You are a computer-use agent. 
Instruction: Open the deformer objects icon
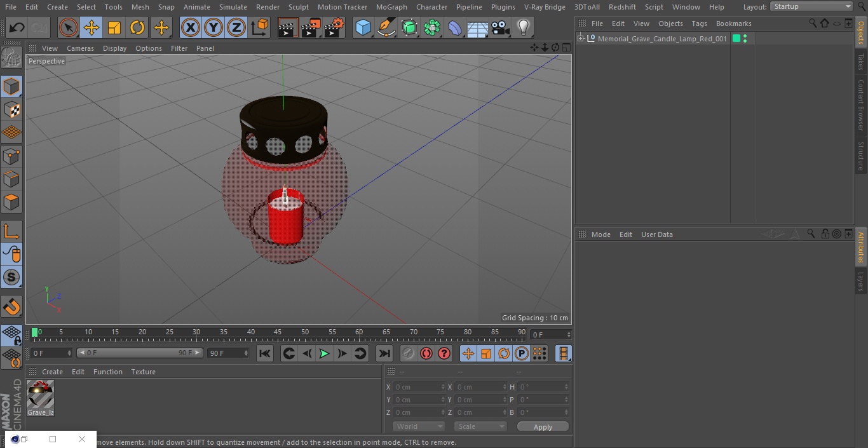[455, 27]
